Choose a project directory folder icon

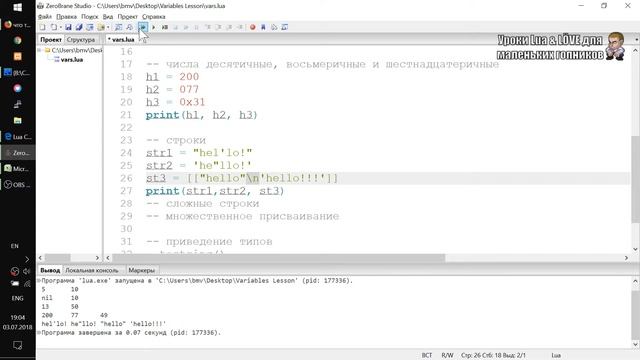[x=101, y=27]
